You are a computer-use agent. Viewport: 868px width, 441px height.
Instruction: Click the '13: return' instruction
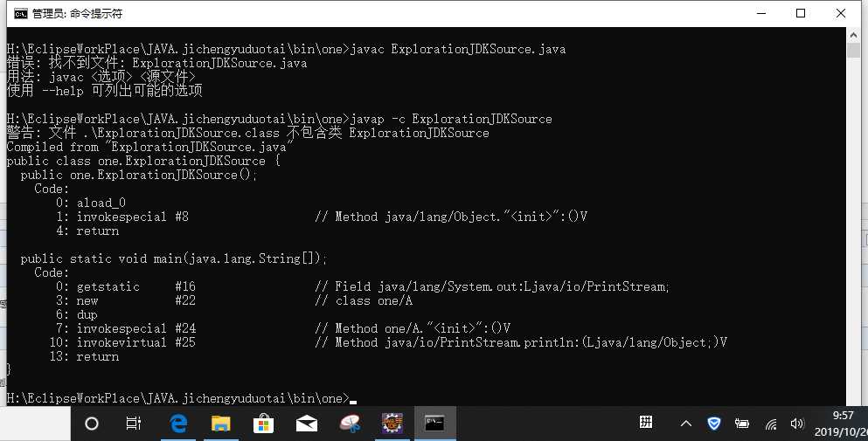click(x=84, y=356)
